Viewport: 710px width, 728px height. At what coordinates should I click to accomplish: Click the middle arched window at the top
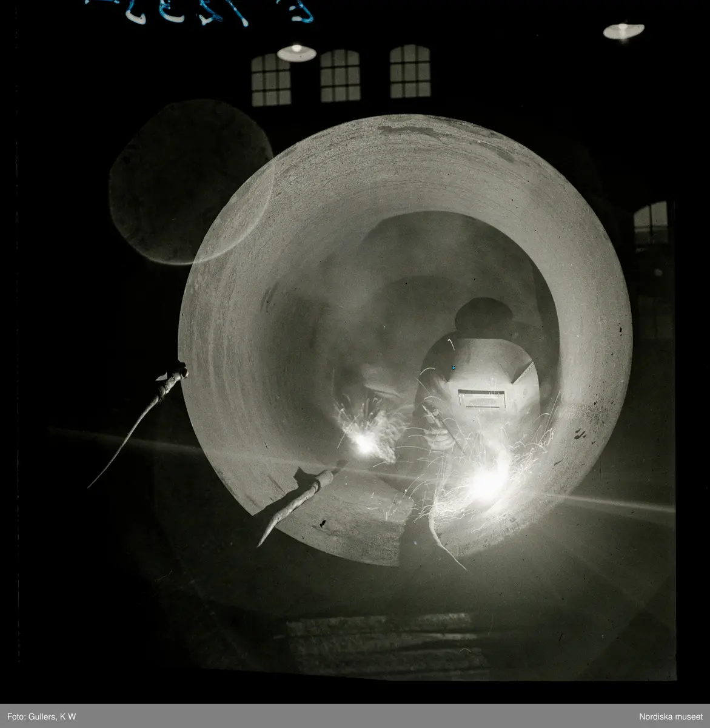coord(340,76)
